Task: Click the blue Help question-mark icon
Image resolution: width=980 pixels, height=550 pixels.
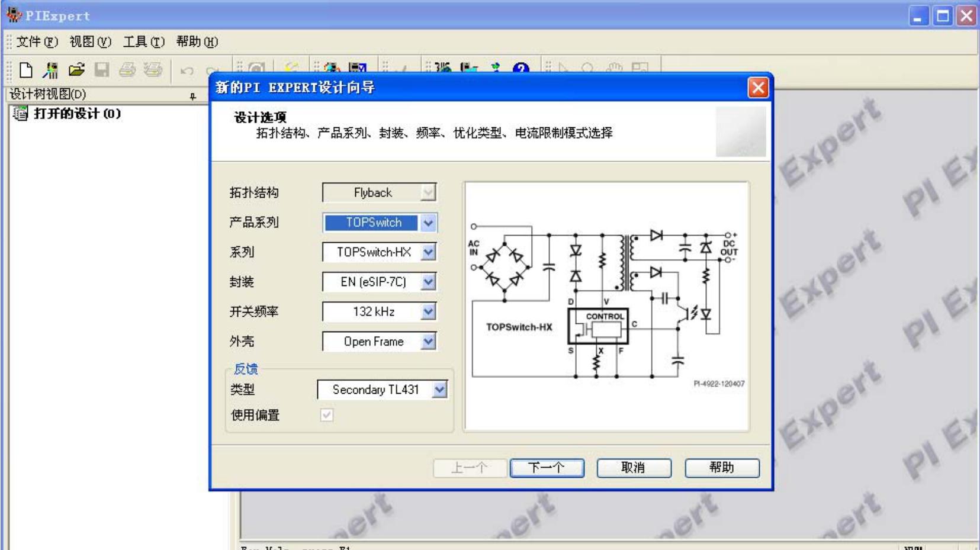Action: pyautogui.click(x=520, y=69)
